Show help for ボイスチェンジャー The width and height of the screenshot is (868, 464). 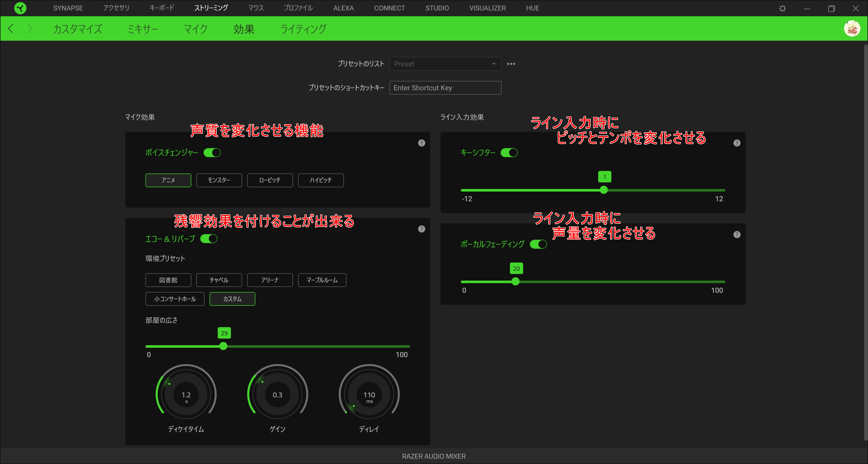[x=422, y=143]
